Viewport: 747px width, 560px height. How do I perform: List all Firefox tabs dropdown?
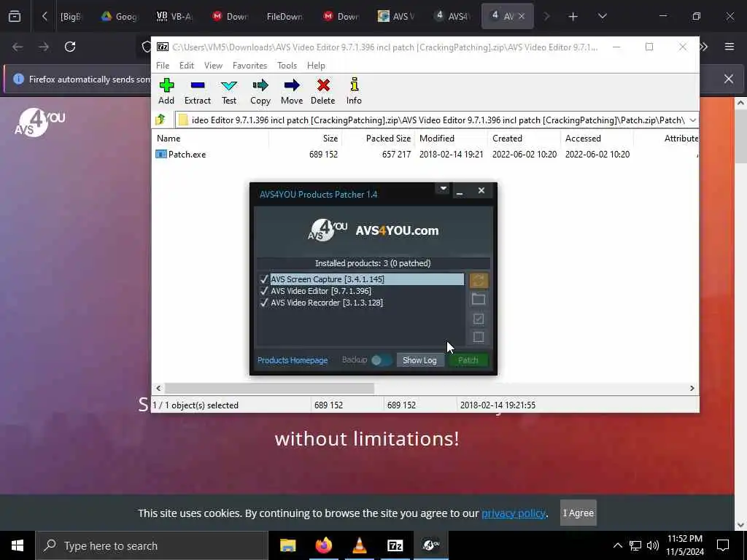602,17
